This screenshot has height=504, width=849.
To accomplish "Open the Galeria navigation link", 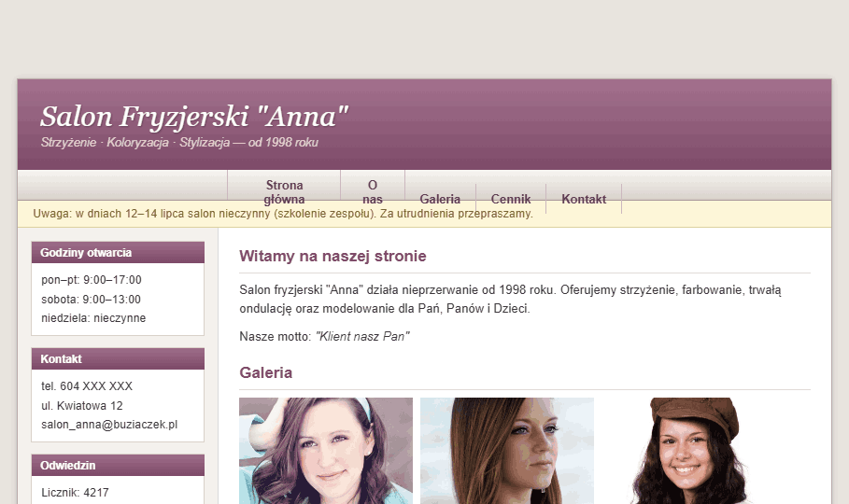I will [x=440, y=199].
